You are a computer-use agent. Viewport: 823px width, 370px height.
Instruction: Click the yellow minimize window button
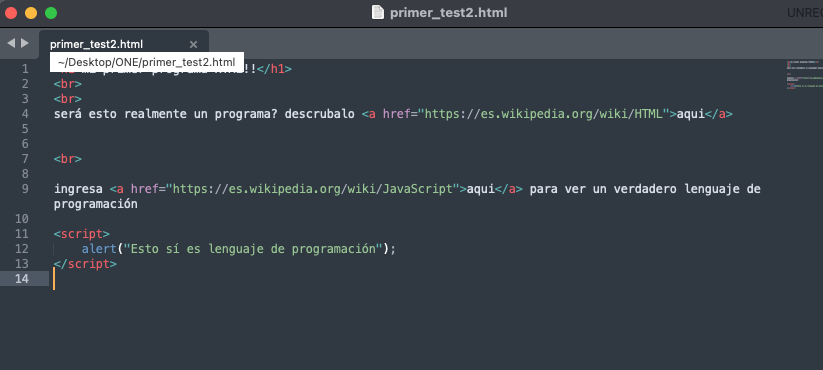(31, 13)
